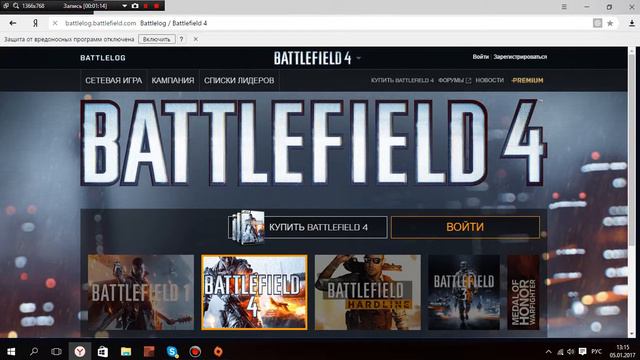This screenshot has width=640, height=360.
Task: Click the Включить button
Action: (157, 39)
